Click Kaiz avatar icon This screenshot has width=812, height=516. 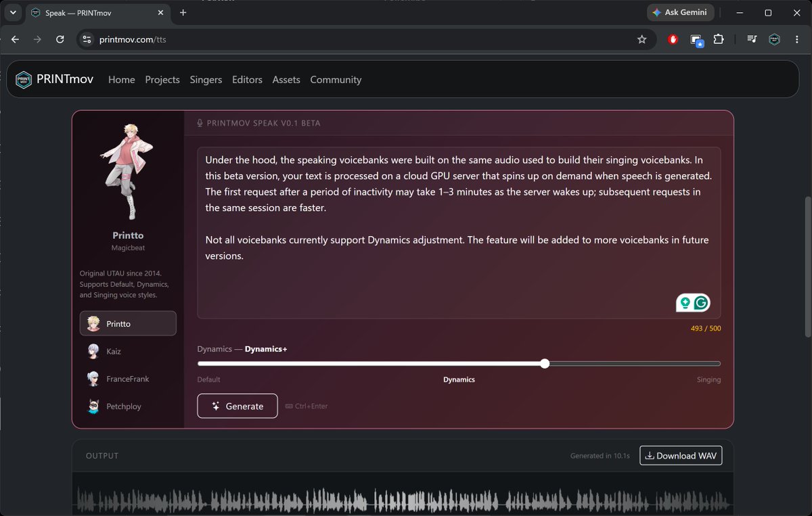(x=93, y=351)
